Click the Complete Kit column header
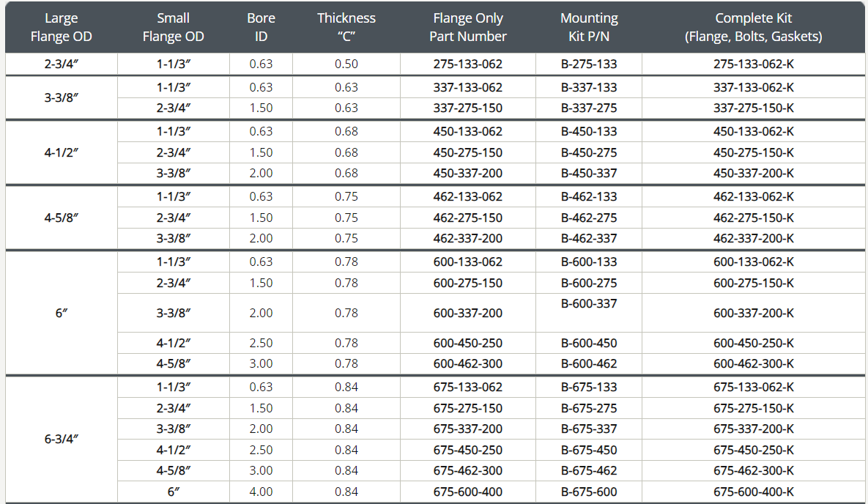Viewport: 868px width, 504px height. 754,27
